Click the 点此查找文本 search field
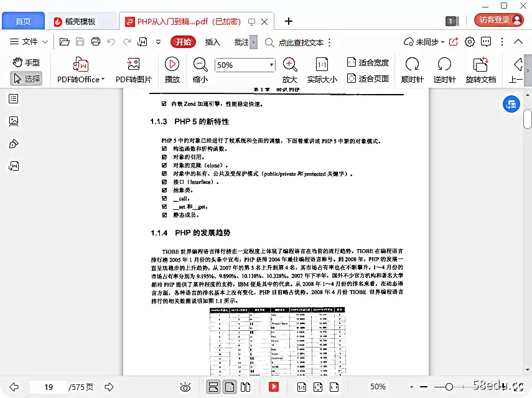This screenshot has width=532, height=398. click(x=301, y=42)
